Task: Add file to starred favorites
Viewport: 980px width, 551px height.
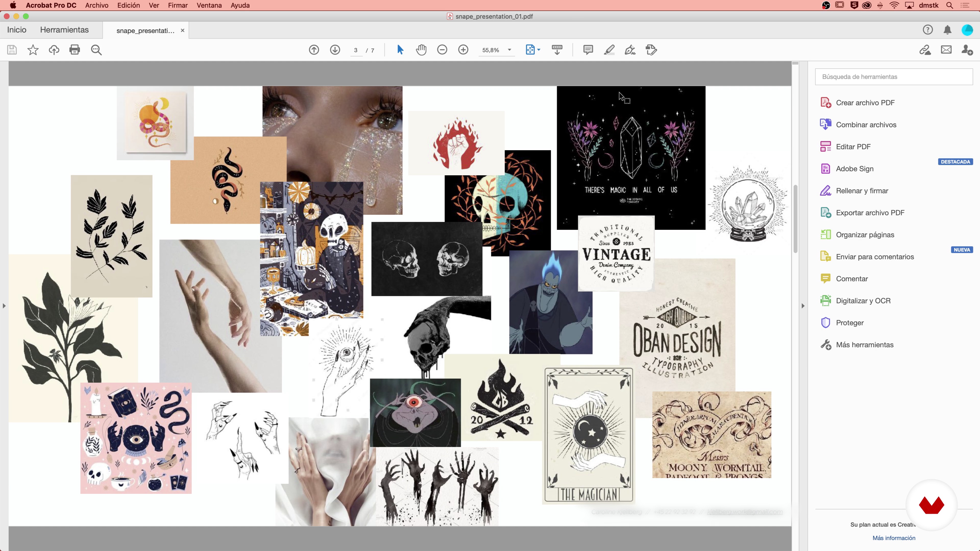Action: pyautogui.click(x=33, y=50)
